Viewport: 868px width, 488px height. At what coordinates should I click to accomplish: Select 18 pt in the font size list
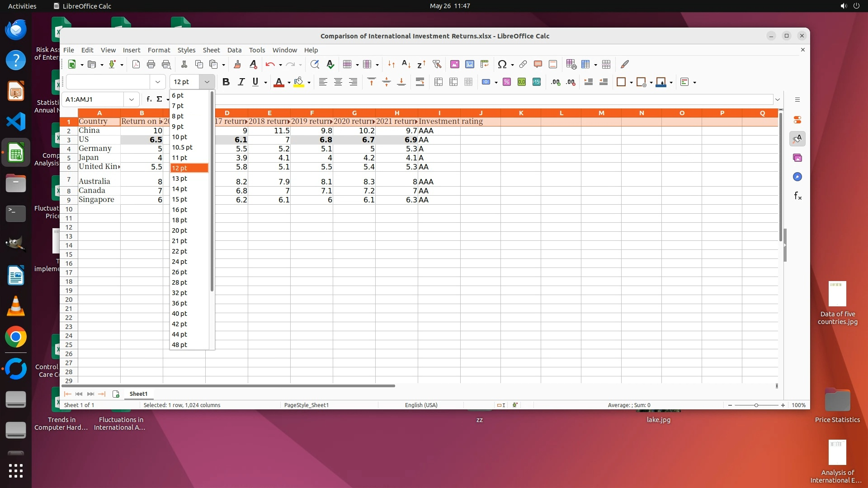179,220
